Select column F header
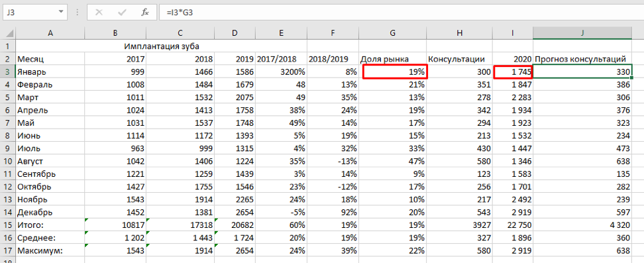The height and width of the screenshot is (263, 644). coord(333,33)
